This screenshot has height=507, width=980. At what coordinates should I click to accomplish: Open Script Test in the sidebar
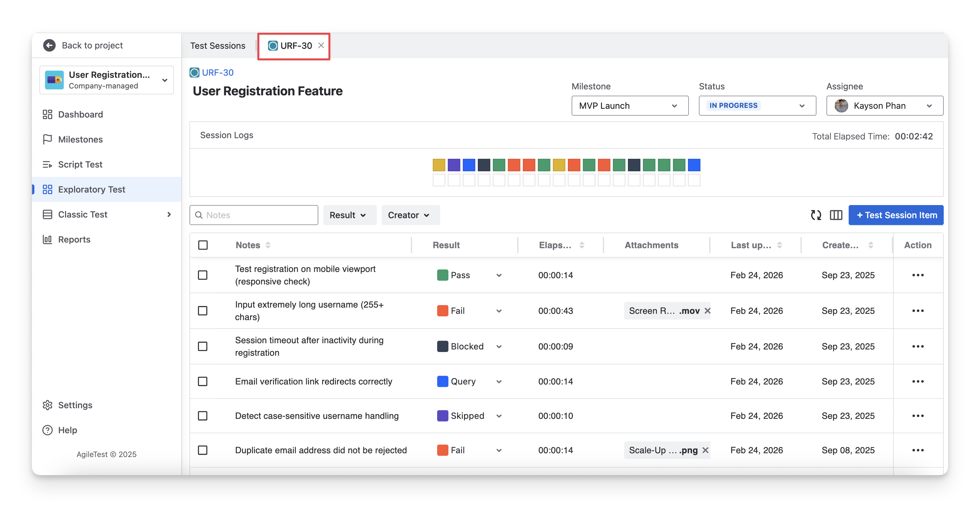coord(80,164)
